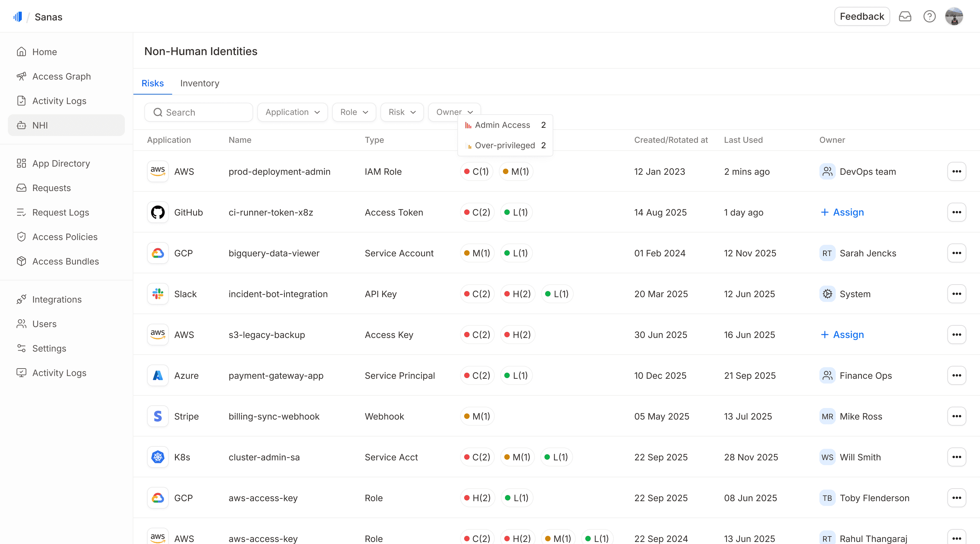
Task: Open more options for prod-deployment-admin row
Action: (957, 171)
